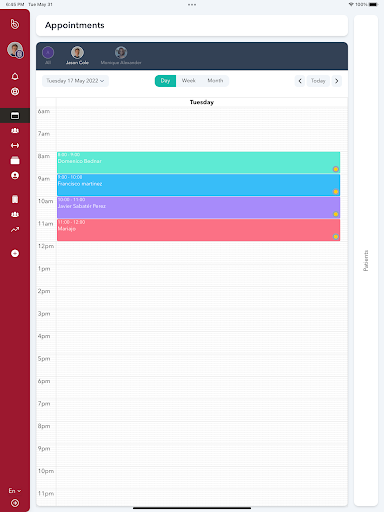Tap the three-dot multitasking menu at top
The image size is (384, 512).
[x=192, y=5]
